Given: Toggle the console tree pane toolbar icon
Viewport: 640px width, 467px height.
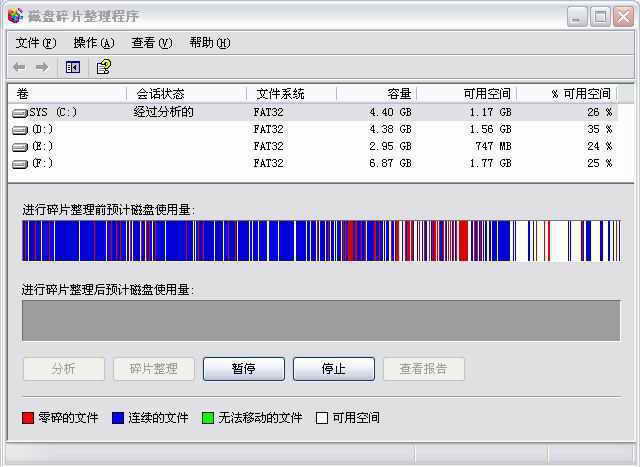Looking at the screenshot, I should (73, 67).
